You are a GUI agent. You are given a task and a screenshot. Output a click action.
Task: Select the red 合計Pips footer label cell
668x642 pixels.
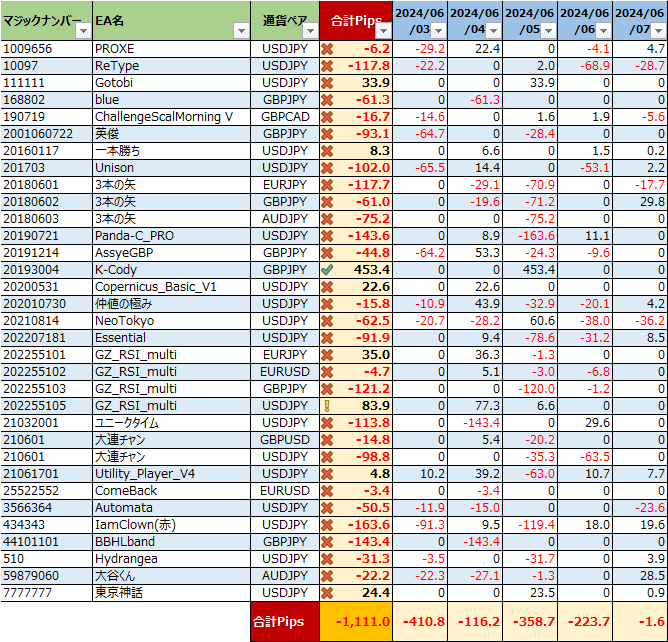[285, 622]
